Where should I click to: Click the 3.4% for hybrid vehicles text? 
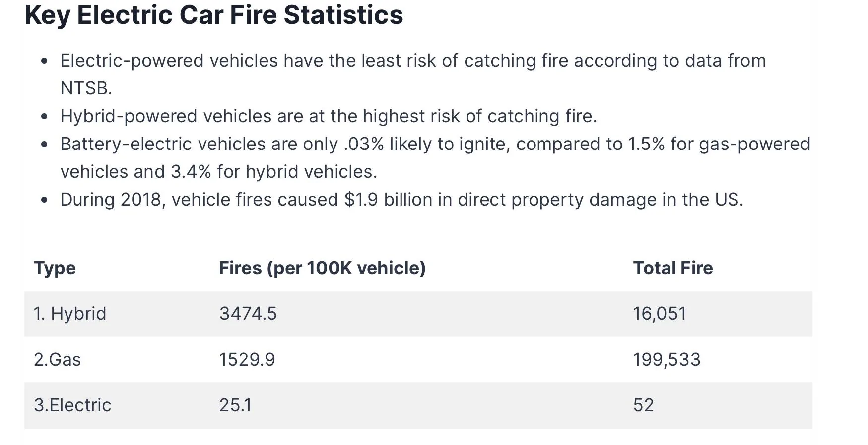coord(274,172)
